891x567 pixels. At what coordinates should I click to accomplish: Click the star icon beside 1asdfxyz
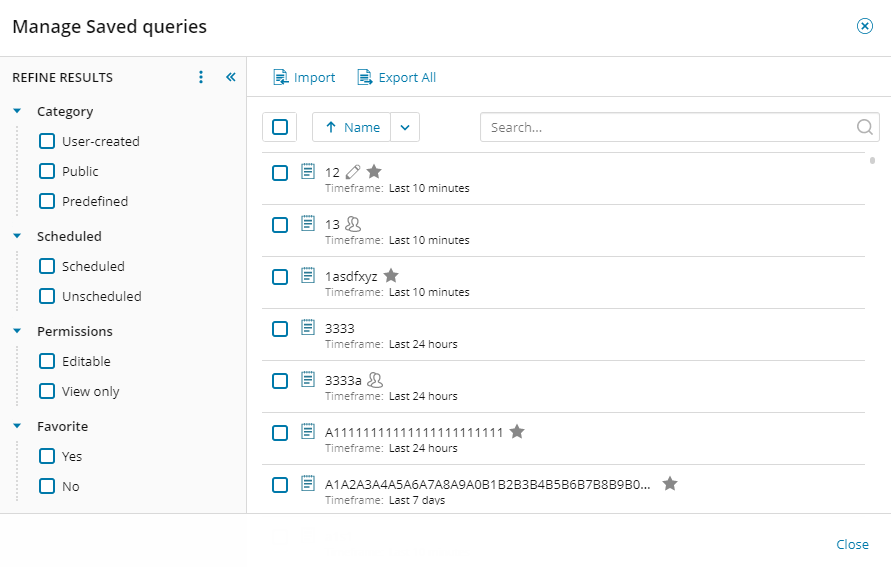[x=391, y=276]
